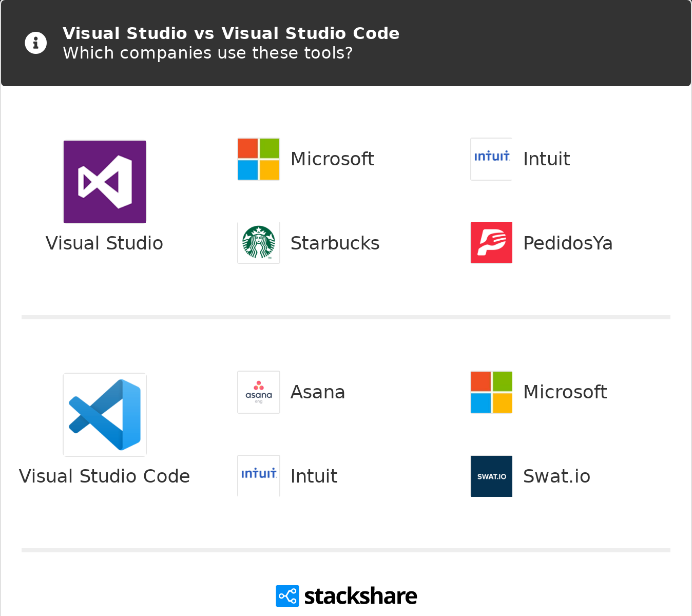Screen dimensions: 692x616
Task: Click the Visual Studio Code label text
Action: click(x=104, y=476)
